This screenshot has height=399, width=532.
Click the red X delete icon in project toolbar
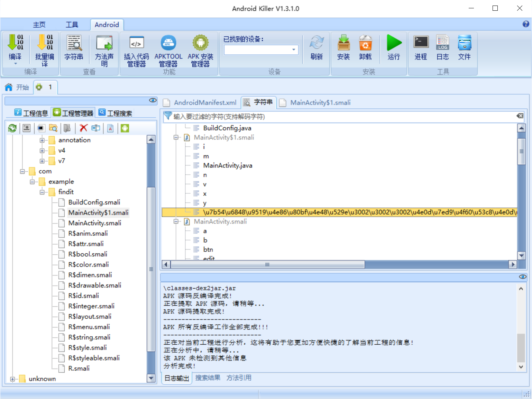pyautogui.click(x=83, y=128)
